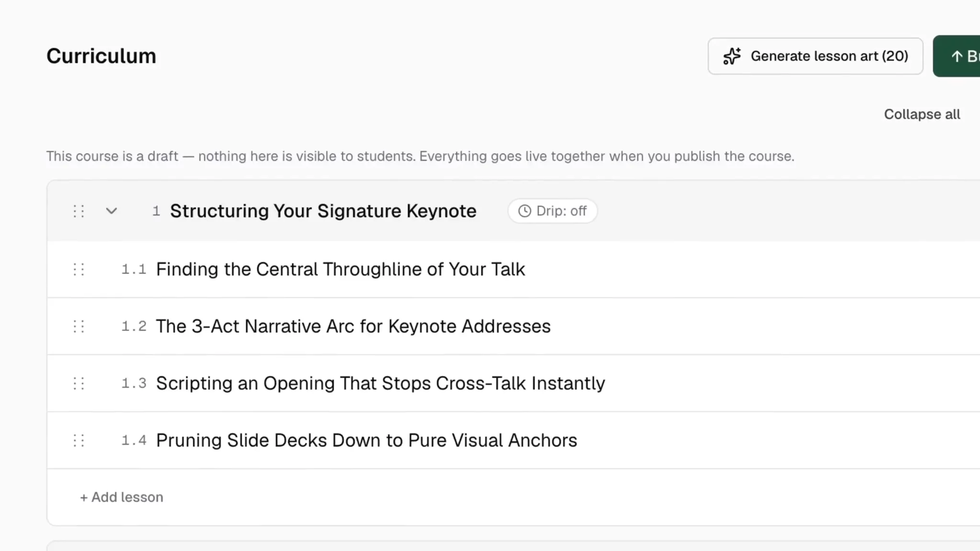
Task: Click the draft notice text about publishing
Action: pos(420,156)
